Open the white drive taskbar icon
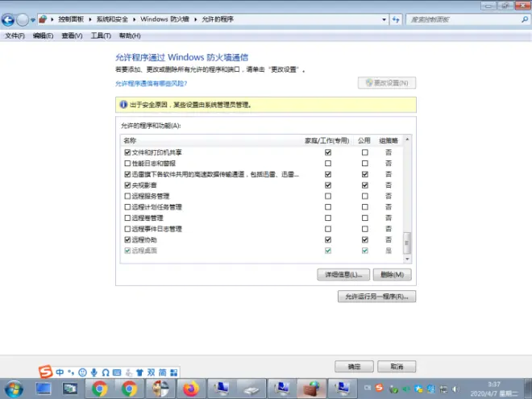532x399 pixels. (251, 389)
